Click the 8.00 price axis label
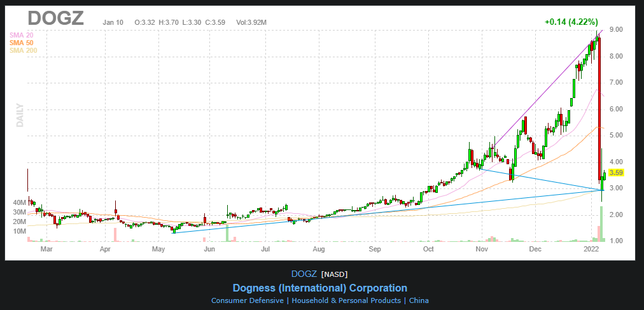Image resolution: width=644 pixels, height=310 pixels. point(616,56)
